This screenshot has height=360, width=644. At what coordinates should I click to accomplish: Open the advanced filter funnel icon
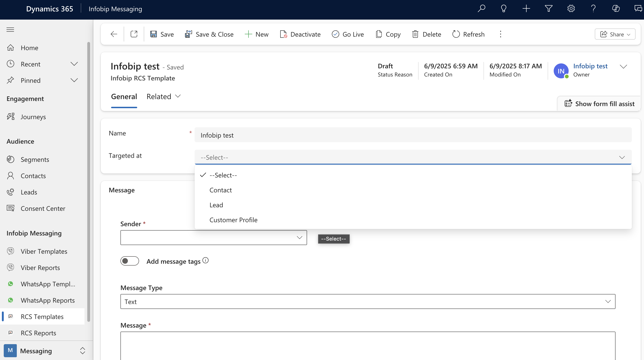point(549,9)
